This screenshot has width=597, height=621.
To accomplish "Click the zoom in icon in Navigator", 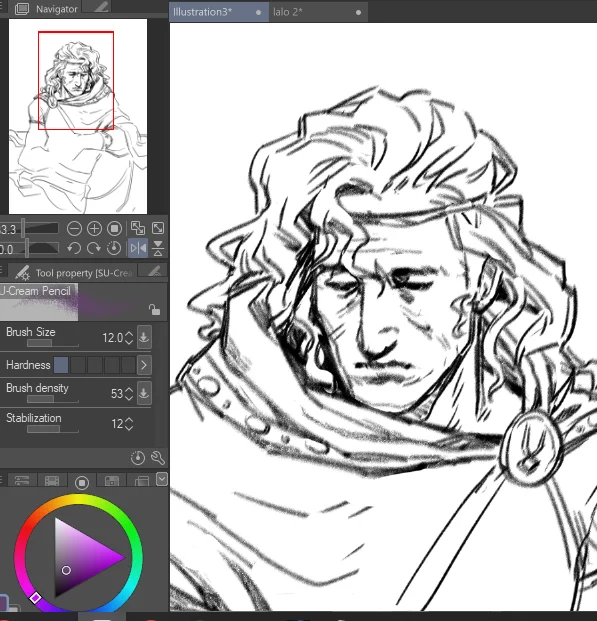I will [94, 229].
